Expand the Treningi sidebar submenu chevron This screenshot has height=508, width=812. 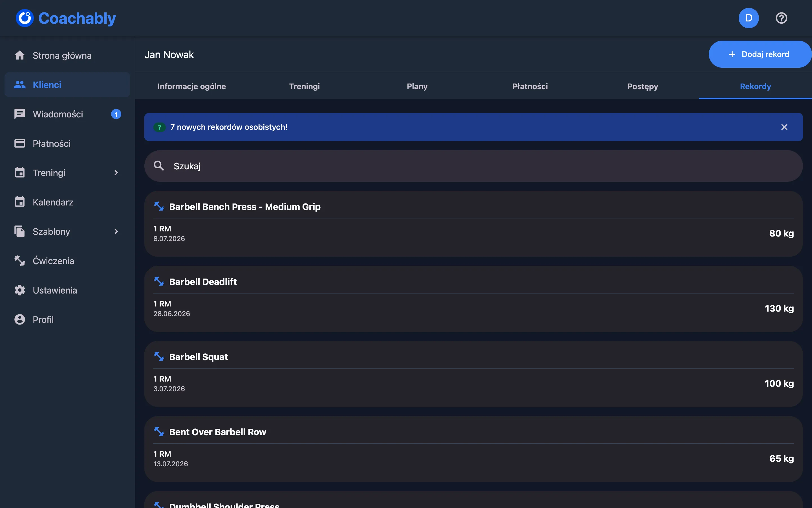pyautogui.click(x=116, y=173)
